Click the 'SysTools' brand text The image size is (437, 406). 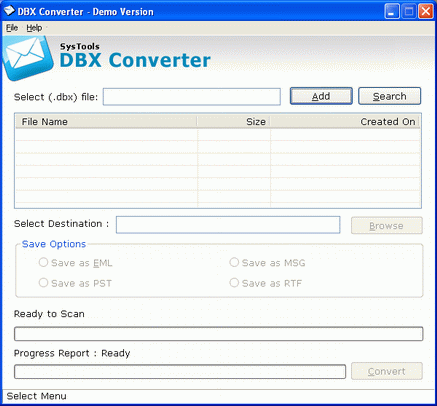pos(80,47)
